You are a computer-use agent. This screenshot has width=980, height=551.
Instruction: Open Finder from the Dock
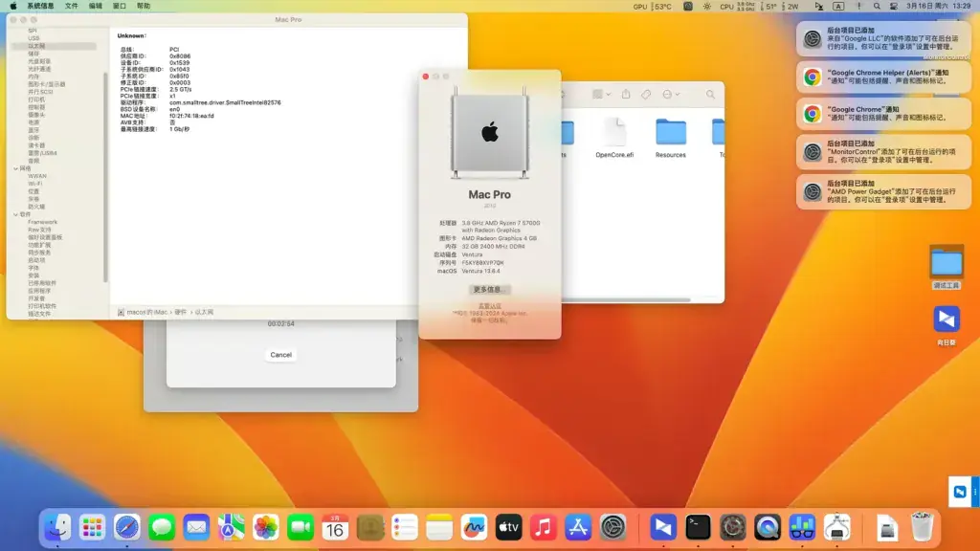57,528
